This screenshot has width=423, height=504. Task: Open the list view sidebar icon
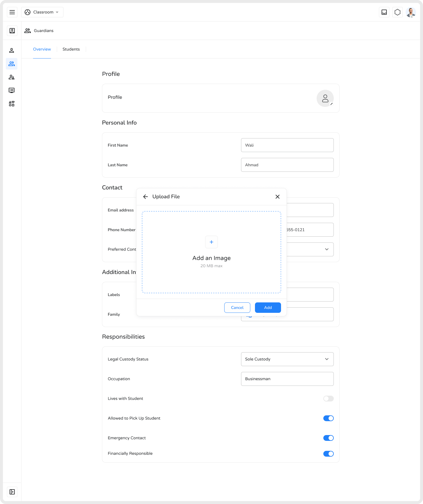point(12,90)
